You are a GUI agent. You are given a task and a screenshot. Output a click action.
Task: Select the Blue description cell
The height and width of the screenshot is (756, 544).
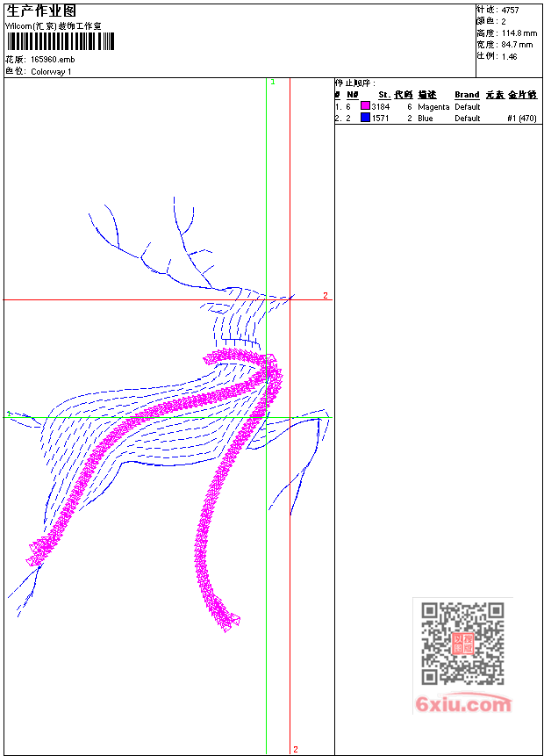tap(426, 119)
